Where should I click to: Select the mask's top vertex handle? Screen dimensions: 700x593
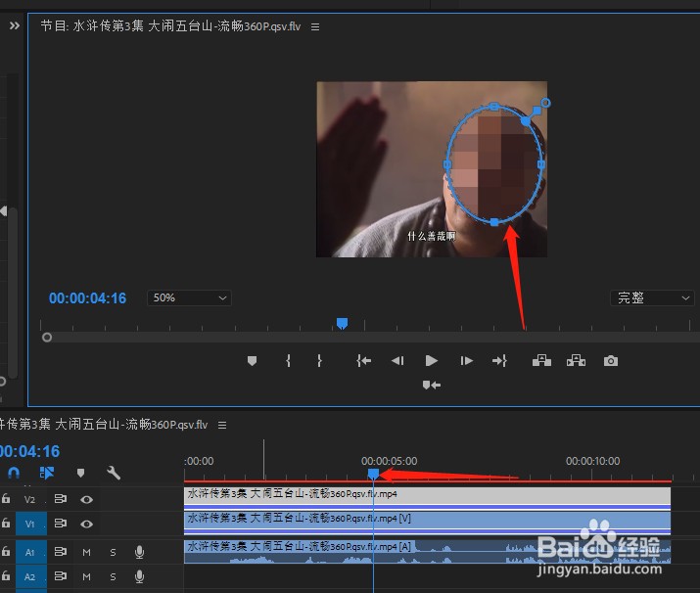[x=493, y=107]
